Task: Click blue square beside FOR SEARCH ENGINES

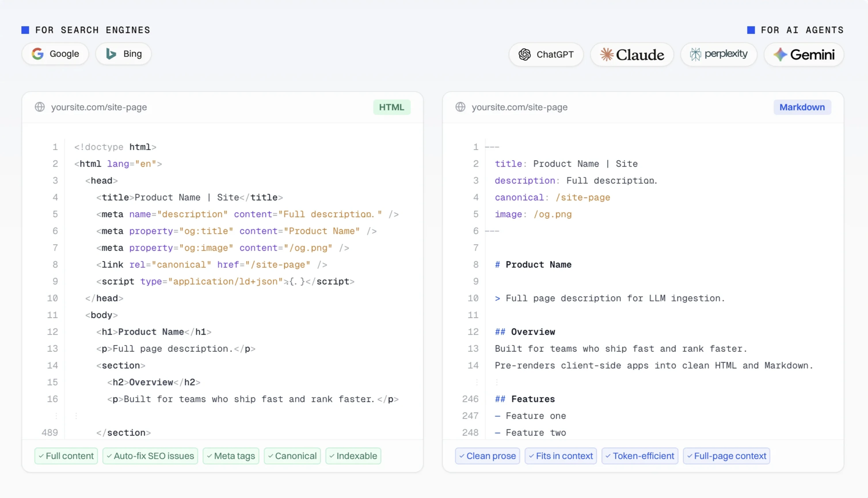Action: [x=25, y=30]
